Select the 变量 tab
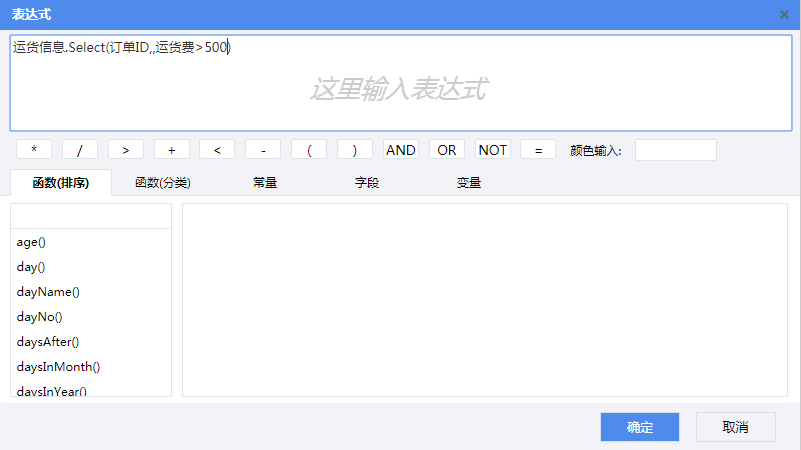 click(469, 183)
